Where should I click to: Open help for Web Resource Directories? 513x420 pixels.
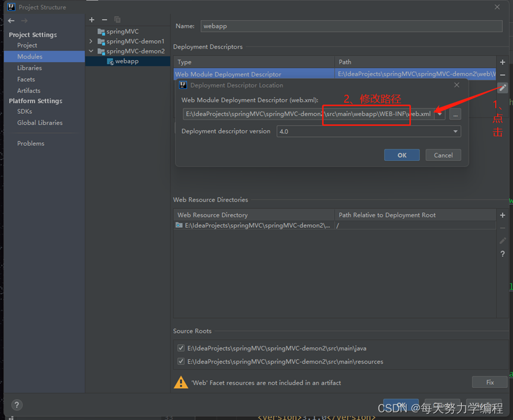coord(502,254)
